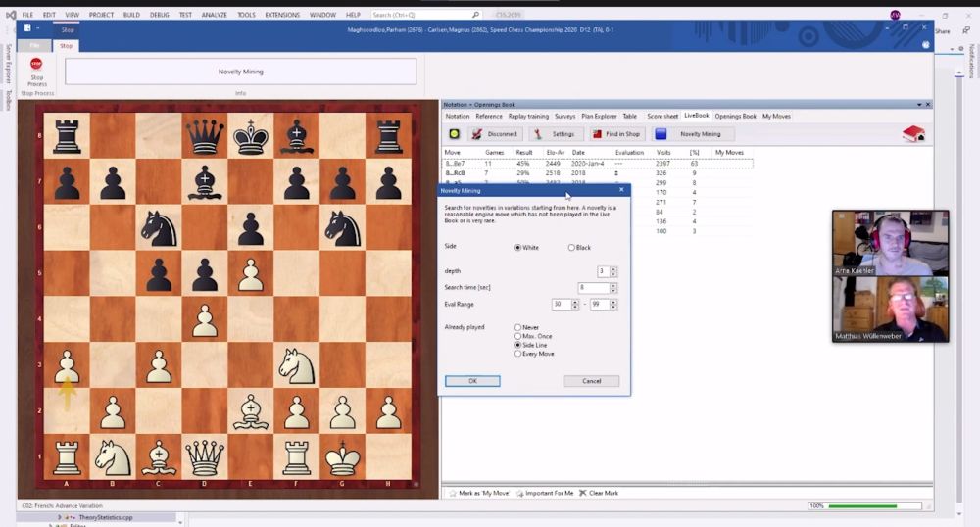Click the red books icon in the LiveBook panel
This screenshot has width=980, height=527.
tap(913, 134)
